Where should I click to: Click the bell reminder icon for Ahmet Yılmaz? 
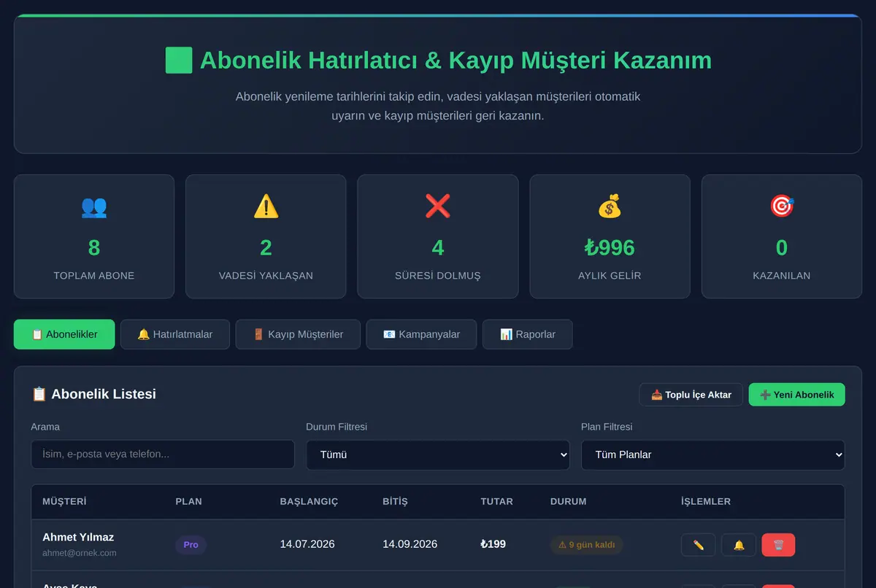pyautogui.click(x=739, y=545)
